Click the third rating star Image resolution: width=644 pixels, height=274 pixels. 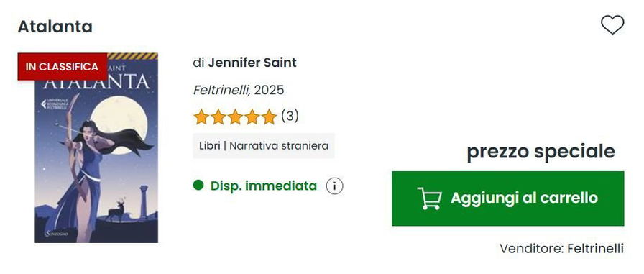click(235, 117)
